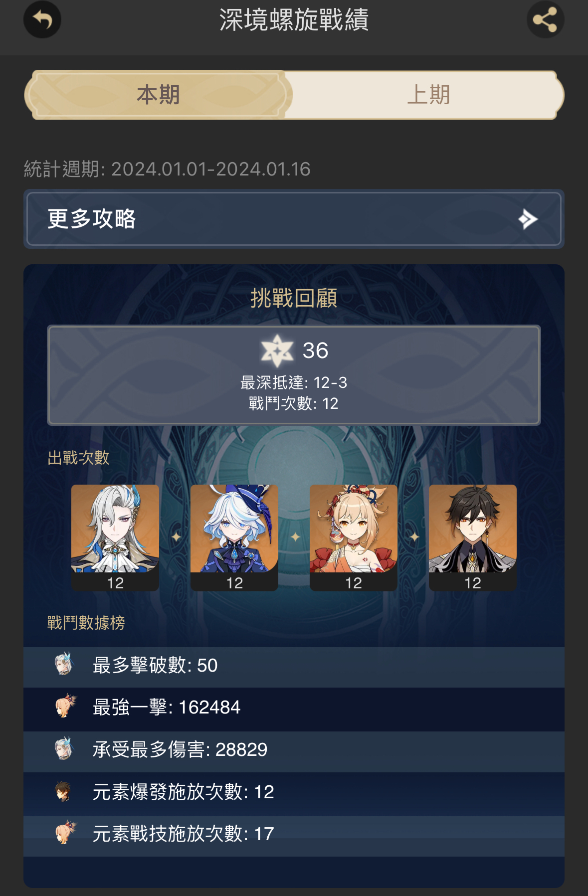Tap avatar icon beside 最強一擊
This screenshot has height=896, width=588.
[65, 706]
